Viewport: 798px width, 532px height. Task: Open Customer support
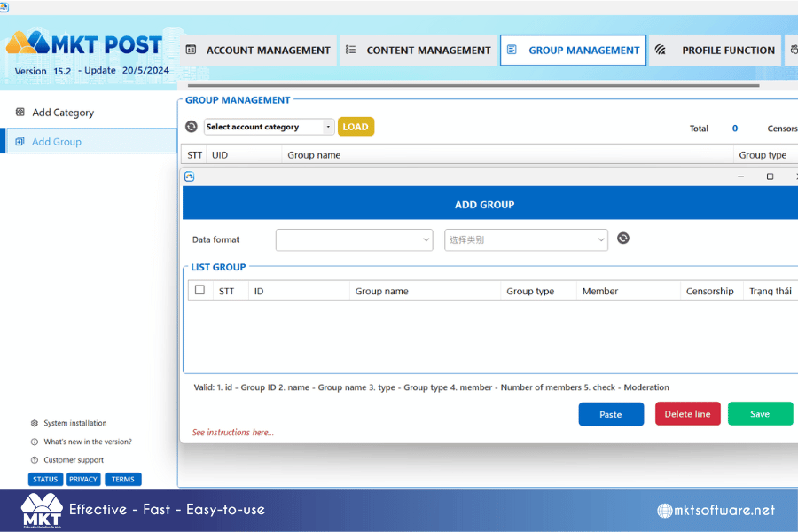point(74,460)
